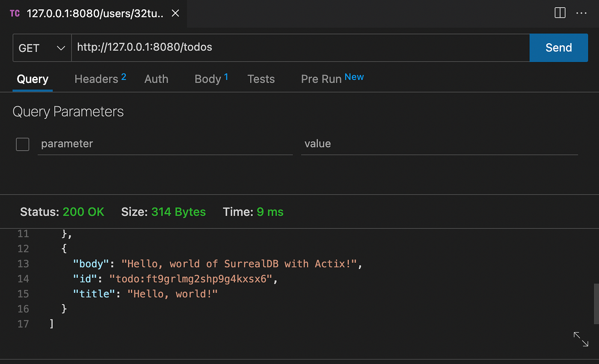
Task: Click the request URL field
Action: coord(299,48)
